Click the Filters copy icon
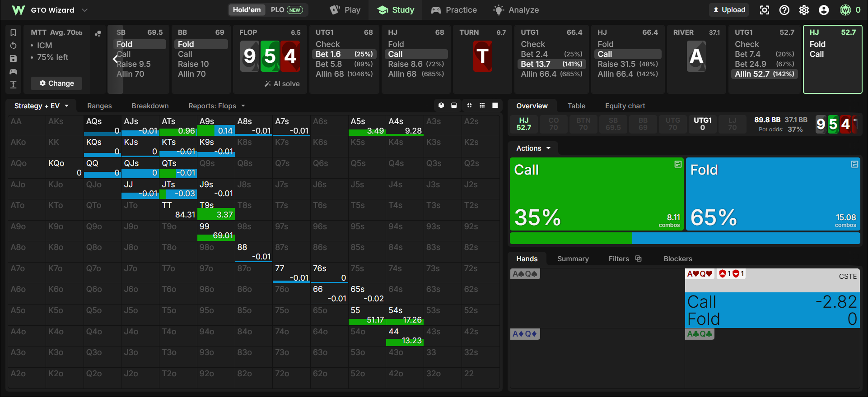 (x=638, y=259)
